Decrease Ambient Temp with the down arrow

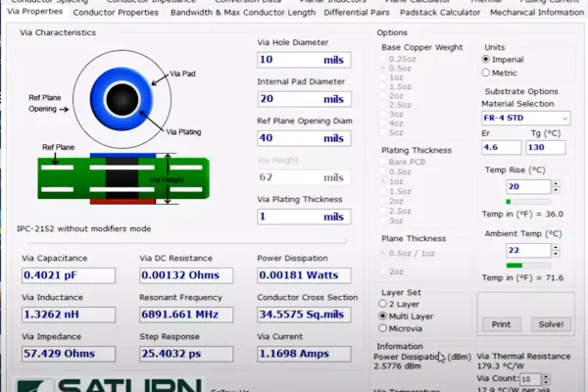556,254
